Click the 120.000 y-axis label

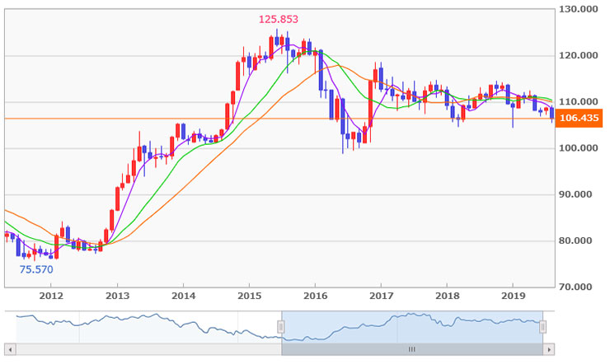point(579,55)
